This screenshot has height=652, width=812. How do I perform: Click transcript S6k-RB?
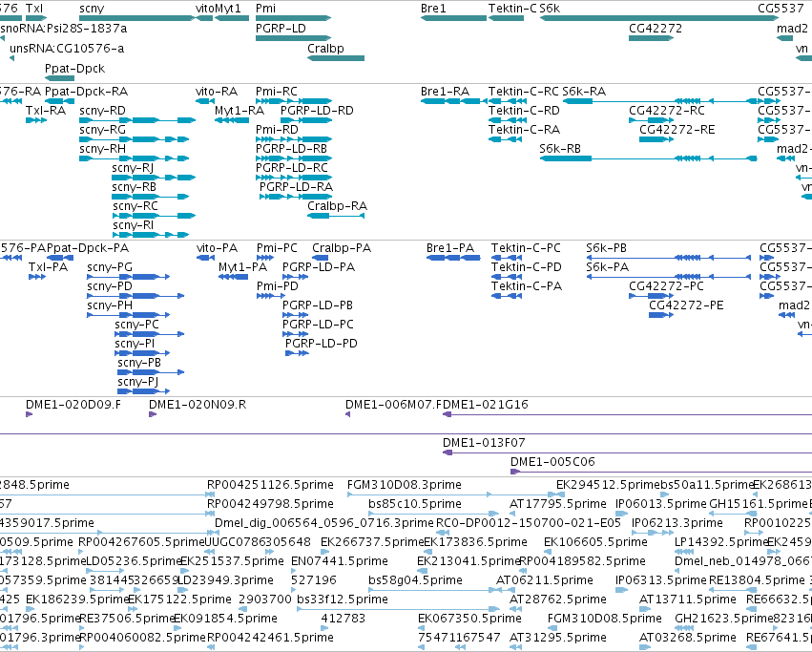coord(648,158)
